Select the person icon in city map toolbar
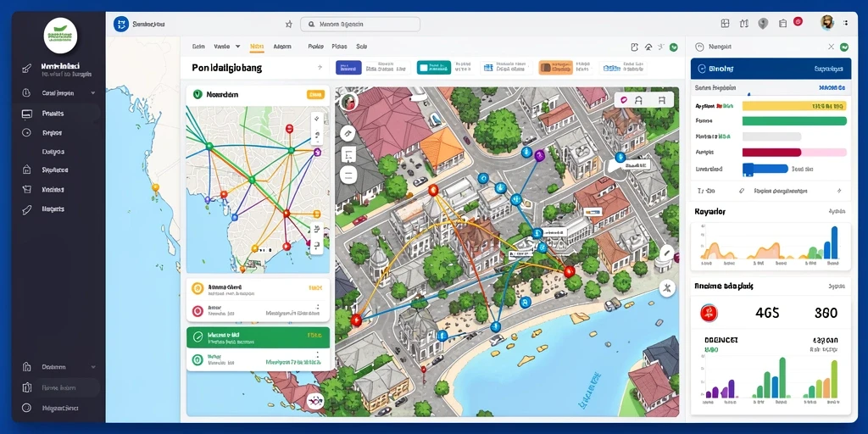Image resolution: width=868 pixels, height=434 pixels. click(x=639, y=100)
